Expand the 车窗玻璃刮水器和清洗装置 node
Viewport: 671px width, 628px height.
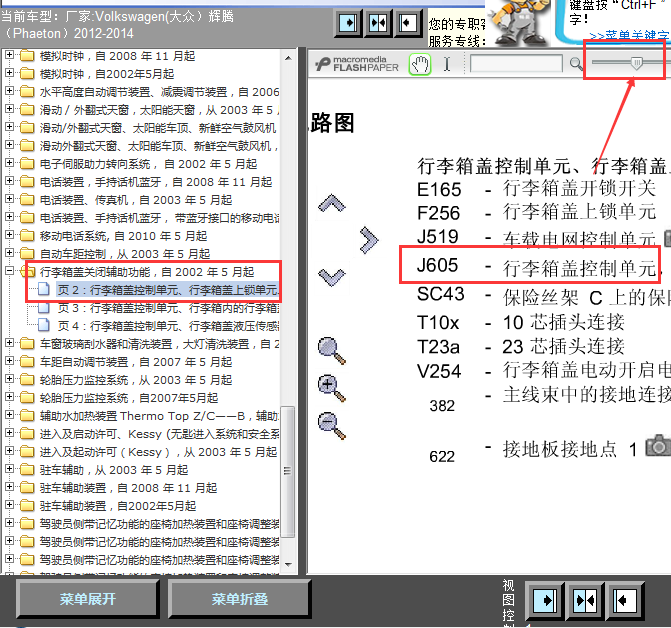(x=9, y=343)
